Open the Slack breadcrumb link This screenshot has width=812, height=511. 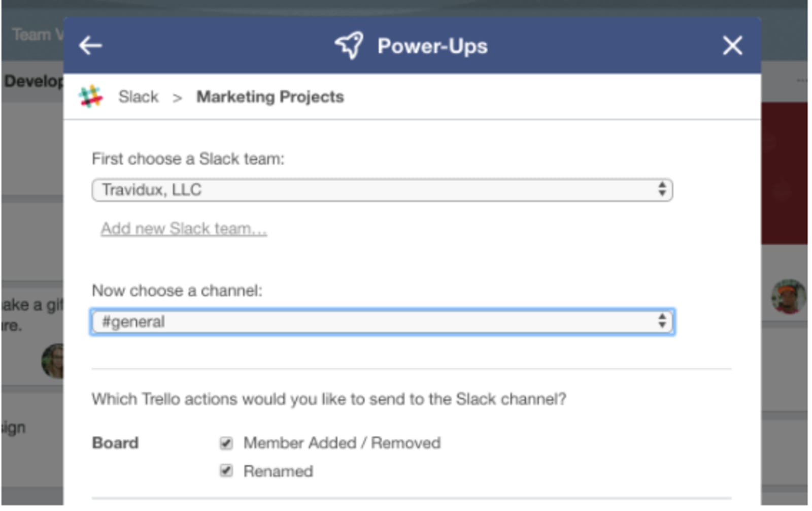click(138, 97)
